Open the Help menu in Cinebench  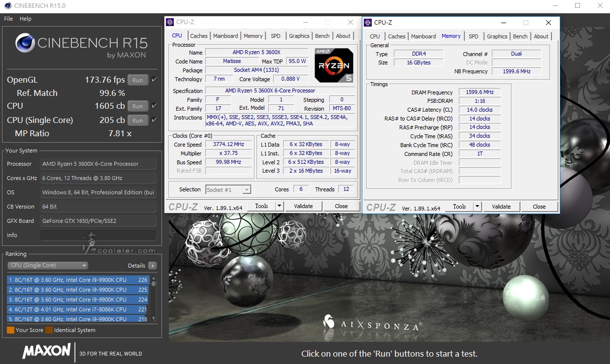(26, 19)
